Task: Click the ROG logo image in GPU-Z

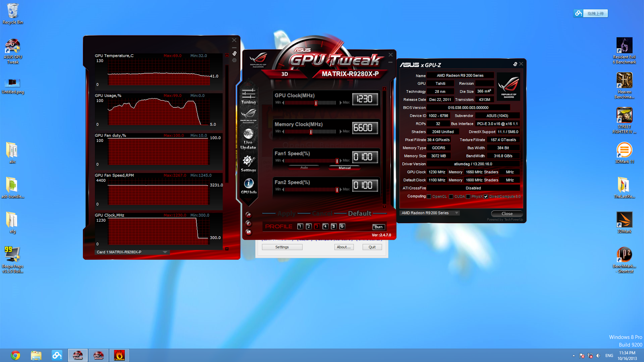Action: point(508,86)
